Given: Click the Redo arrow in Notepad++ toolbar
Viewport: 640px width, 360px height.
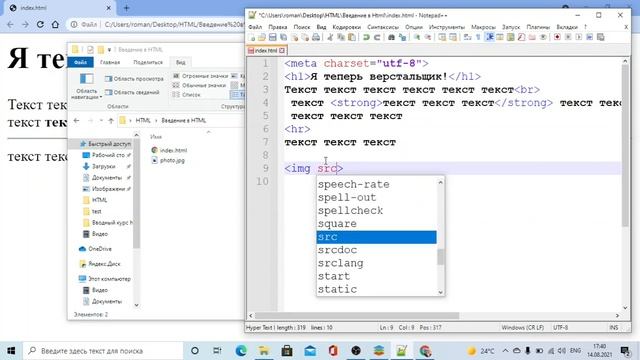Looking at the screenshot, I should [377, 37].
